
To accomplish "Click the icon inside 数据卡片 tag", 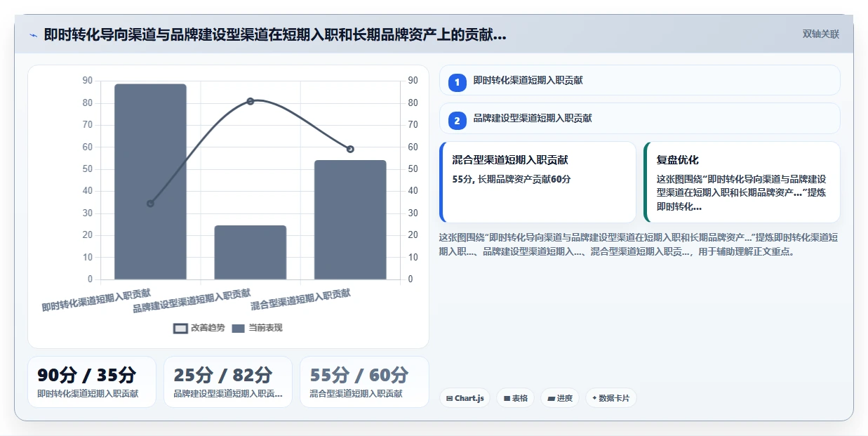I will pyautogui.click(x=594, y=398).
